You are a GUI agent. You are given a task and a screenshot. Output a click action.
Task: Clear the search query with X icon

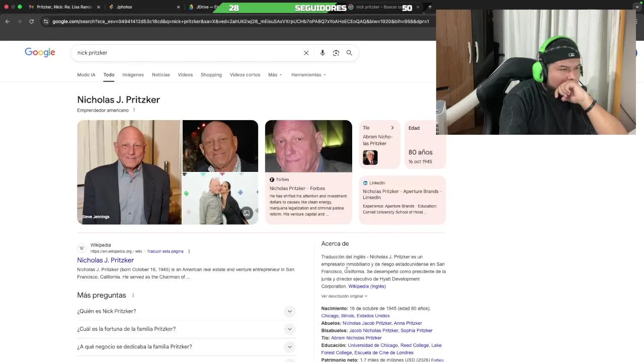pyautogui.click(x=306, y=53)
